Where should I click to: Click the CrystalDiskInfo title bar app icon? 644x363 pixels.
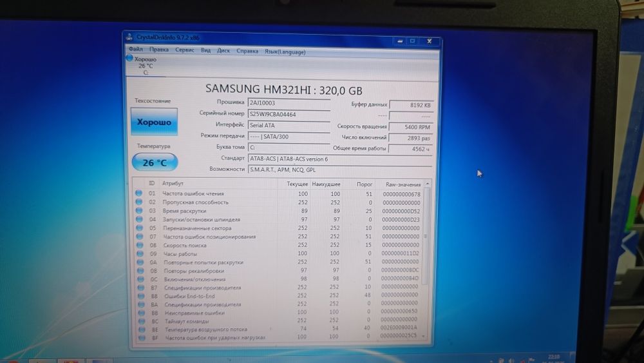(x=129, y=39)
